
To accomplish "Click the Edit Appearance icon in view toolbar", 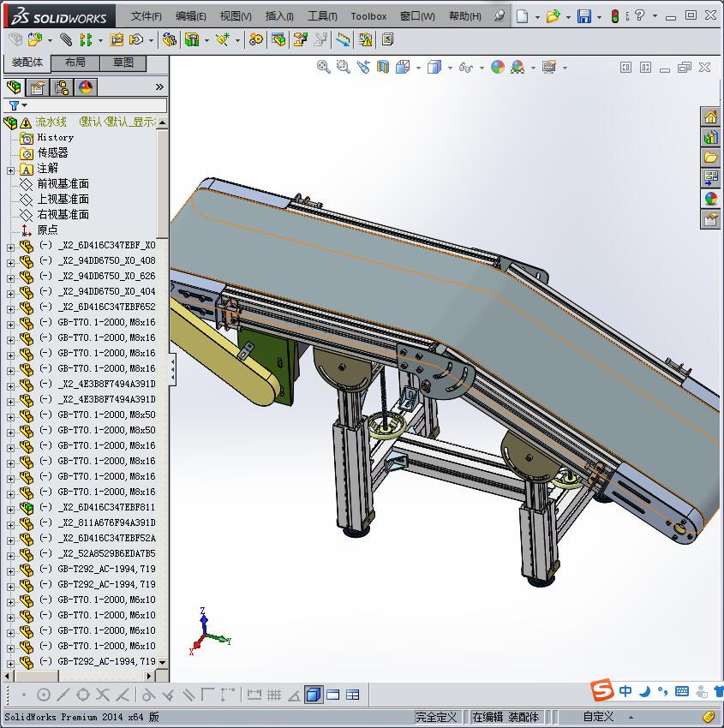I will click(498, 67).
